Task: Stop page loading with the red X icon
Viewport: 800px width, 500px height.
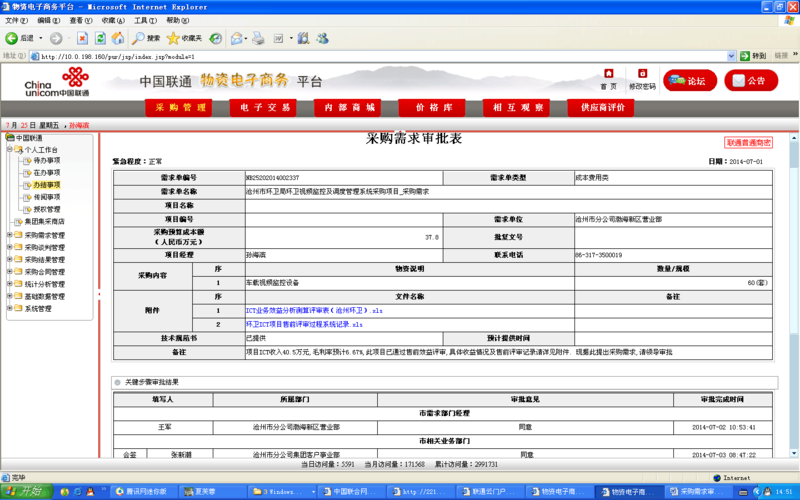Action: pyautogui.click(x=82, y=38)
